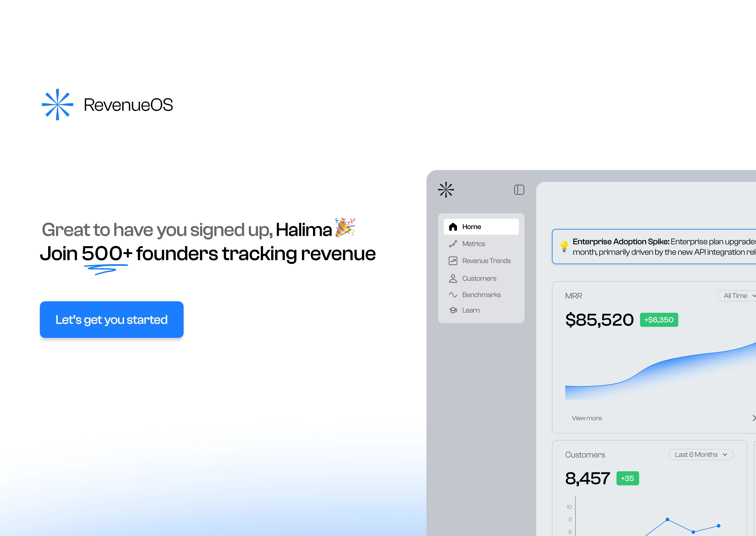The image size is (756, 536).
Task: Click the Revenue Trends chart icon
Action: tap(453, 261)
